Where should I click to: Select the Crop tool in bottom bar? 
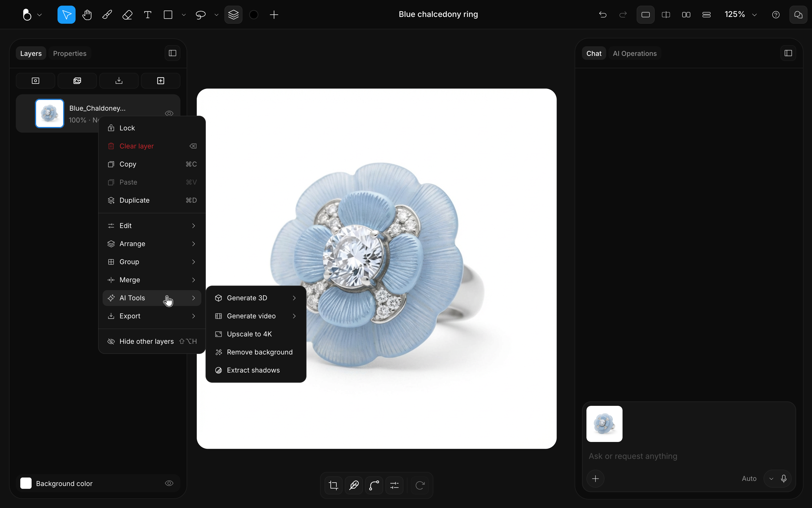[334, 485]
